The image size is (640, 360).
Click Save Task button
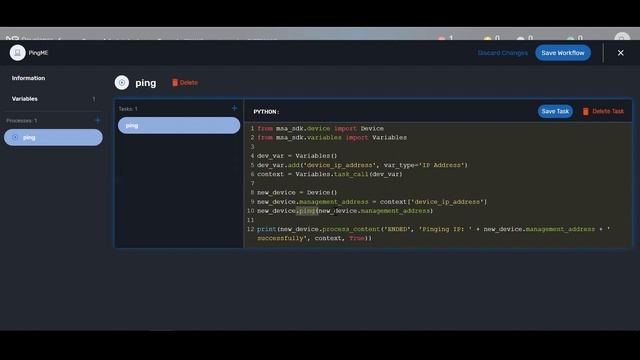click(555, 111)
